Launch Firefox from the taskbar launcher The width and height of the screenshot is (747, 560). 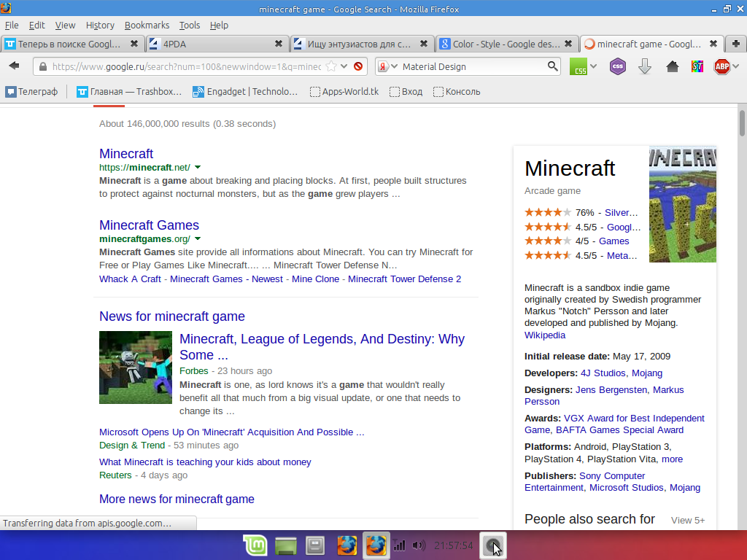point(347,545)
